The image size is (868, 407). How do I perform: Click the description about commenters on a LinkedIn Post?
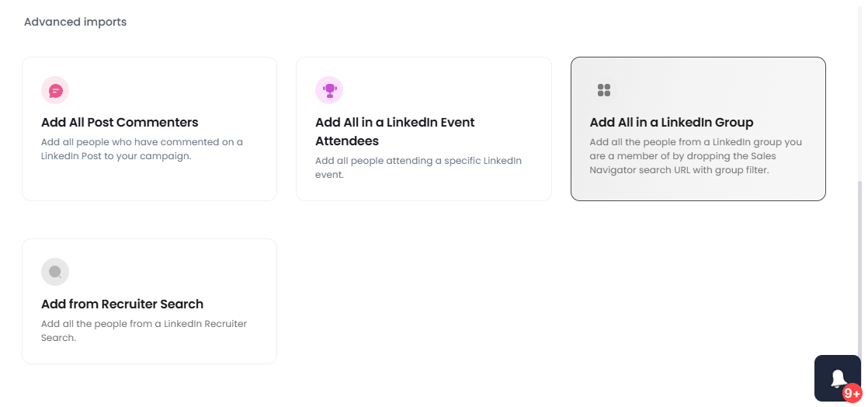tap(142, 149)
